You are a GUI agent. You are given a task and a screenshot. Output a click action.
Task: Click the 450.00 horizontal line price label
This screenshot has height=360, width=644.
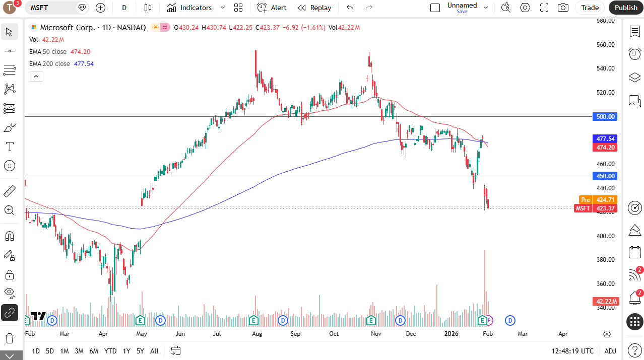pyautogui.click(x=606, y=176)
